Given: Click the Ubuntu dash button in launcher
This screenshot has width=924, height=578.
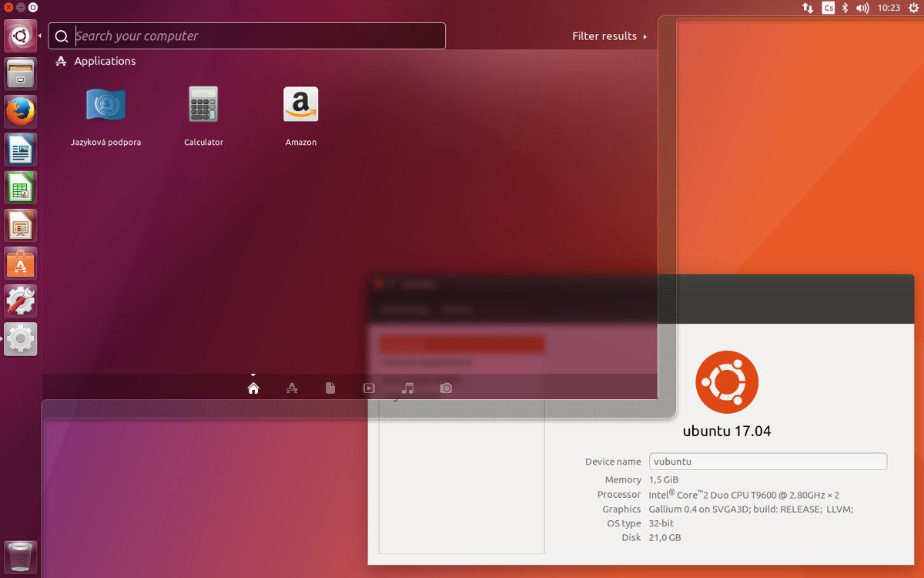Looking at the screenshot, I should pos(21,35).
